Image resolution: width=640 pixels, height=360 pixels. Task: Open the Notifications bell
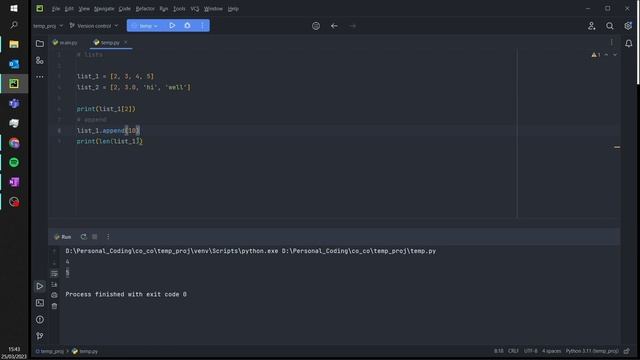[x=629, y=43]
